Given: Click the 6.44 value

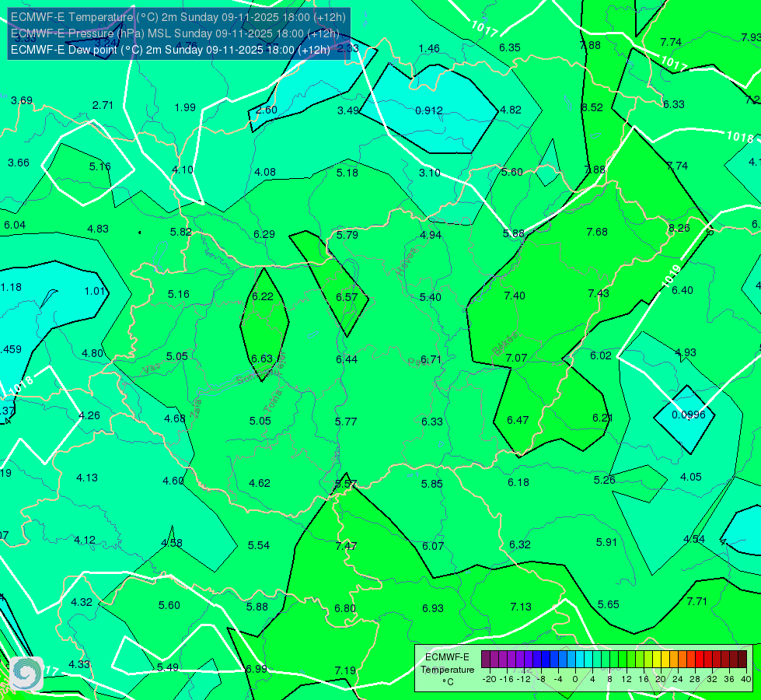Looking at the screenshot, I should click(x=347, y=359).
